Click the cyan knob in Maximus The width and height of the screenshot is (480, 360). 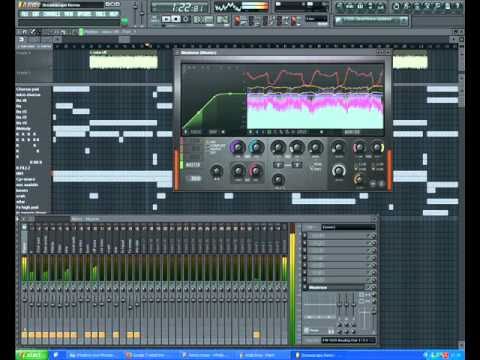256,147
